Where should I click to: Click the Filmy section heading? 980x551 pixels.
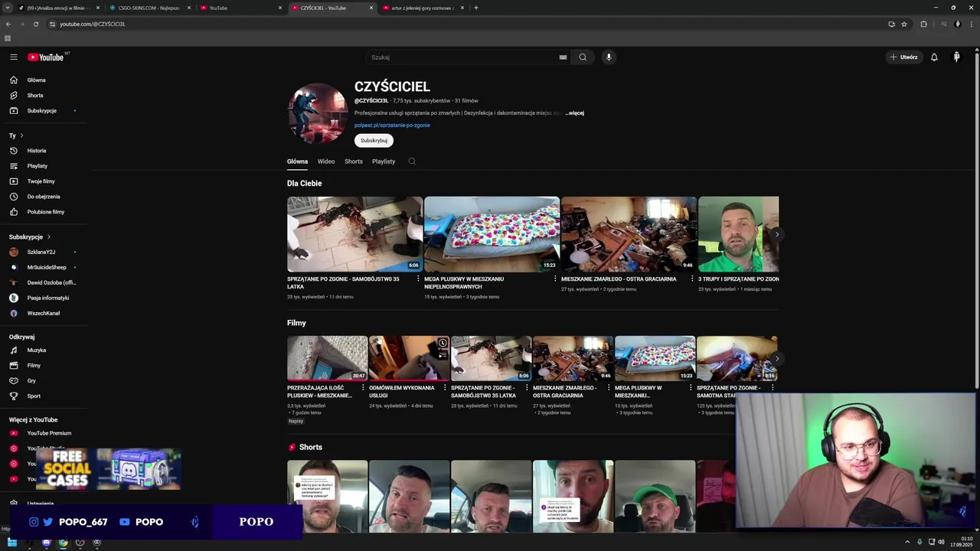(x=296, y=323)
